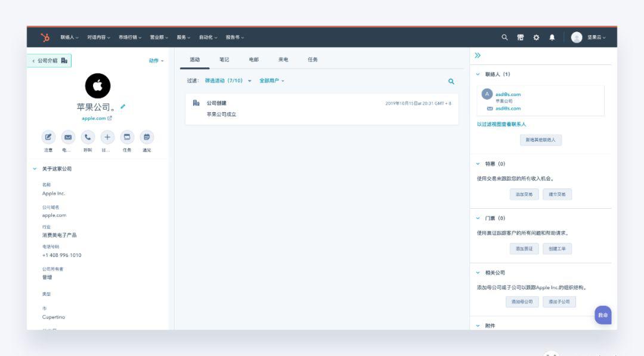Click the search icon in the activity filter row
This screenshot has width=644, height=356.
click(451, 81)
